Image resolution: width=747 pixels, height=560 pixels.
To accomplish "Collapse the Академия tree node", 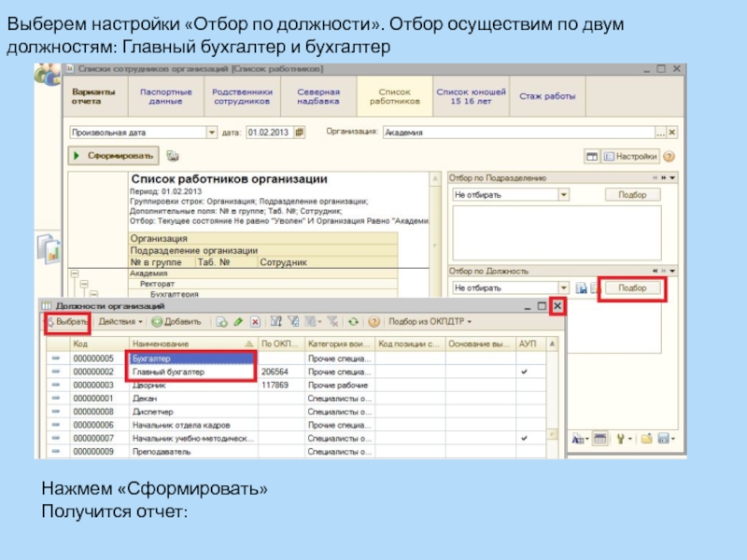I will point(73,273).
